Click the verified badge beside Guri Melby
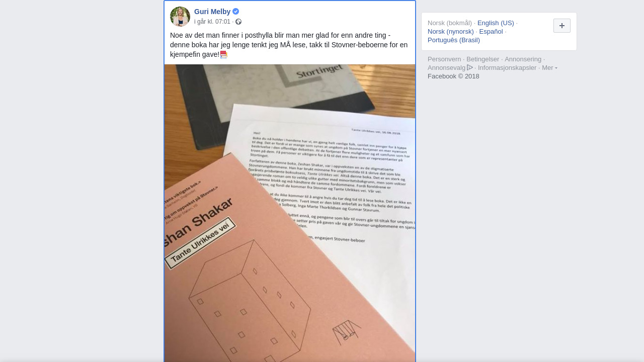Viewport: 644px width, 362px height. click(x=235, y=12)
